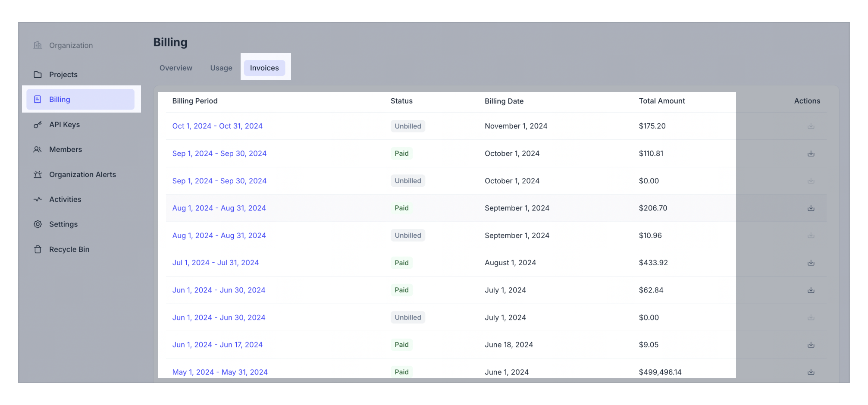Click the Activities waveform icon

click(38, 199)
